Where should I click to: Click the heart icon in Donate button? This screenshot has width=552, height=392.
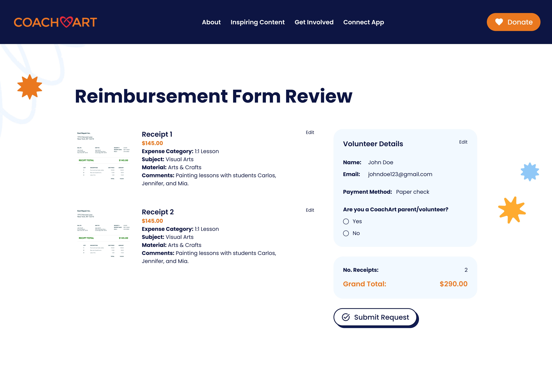[x=499, y=22]
